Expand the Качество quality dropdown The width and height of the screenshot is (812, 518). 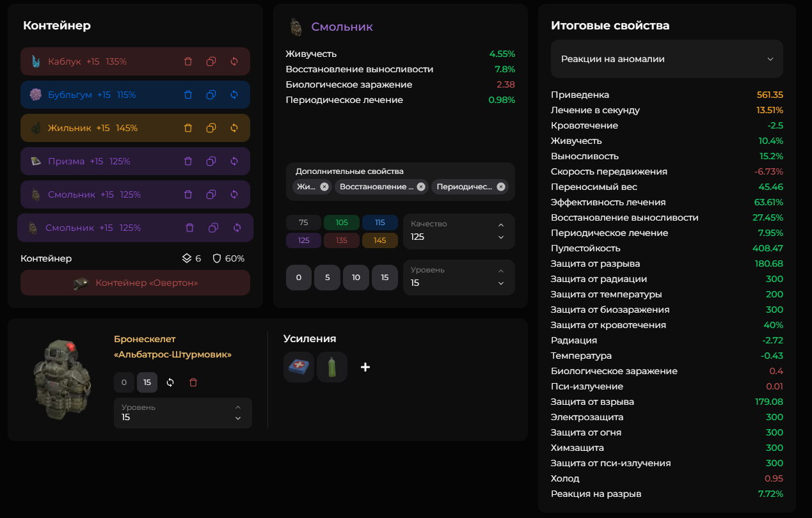(459, 232)
